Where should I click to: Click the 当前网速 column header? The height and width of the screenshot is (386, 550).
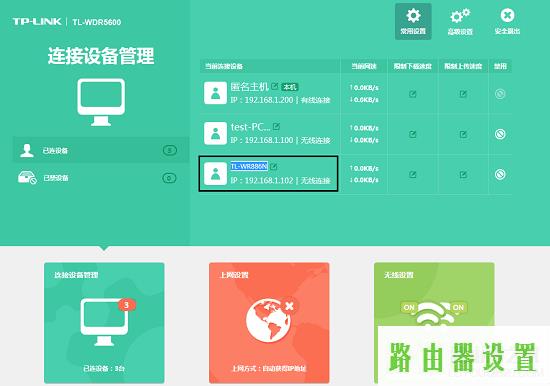(364, 66)
